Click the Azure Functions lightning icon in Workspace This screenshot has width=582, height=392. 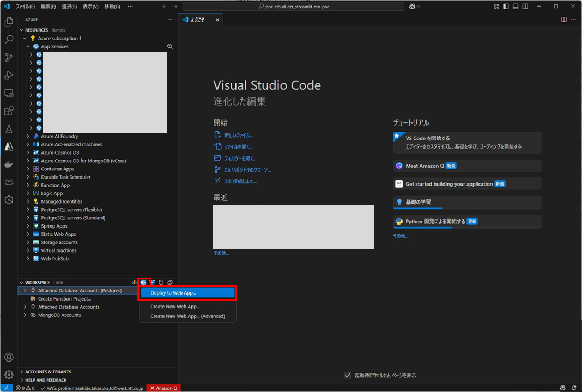coord(135,283)
